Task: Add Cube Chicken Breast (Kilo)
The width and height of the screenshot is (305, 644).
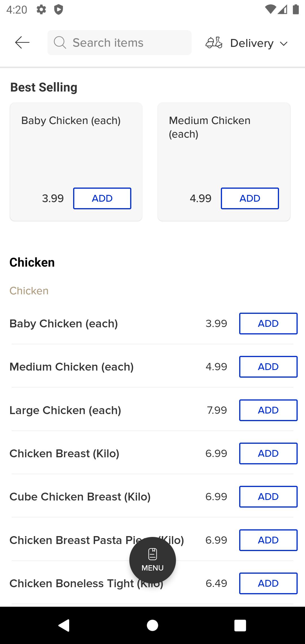Action: 268,497
